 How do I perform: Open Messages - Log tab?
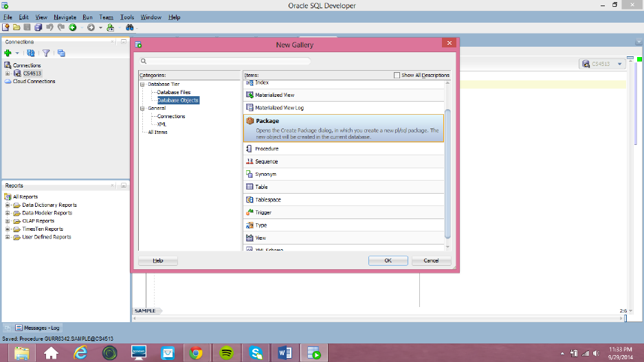37,328
